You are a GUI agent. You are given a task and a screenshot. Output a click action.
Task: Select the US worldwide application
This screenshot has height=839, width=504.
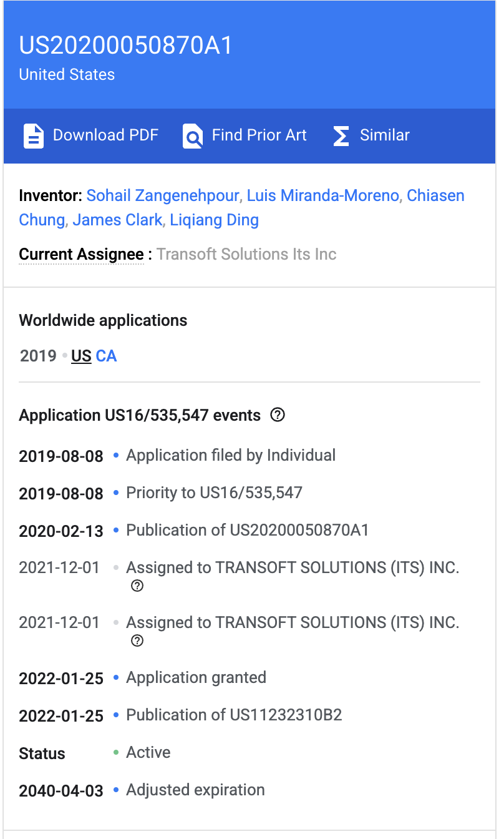pos(81,356)
